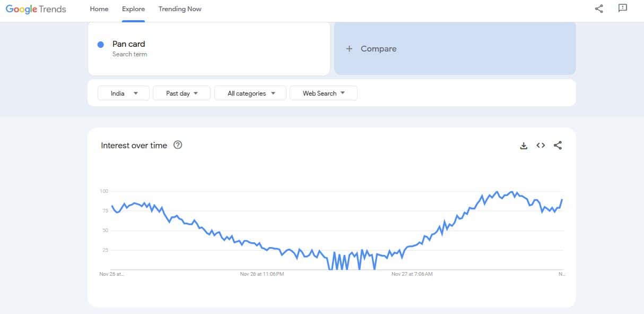644x314 pixels.
Task: Click the Compare button to add term
Action: [378, 49]
